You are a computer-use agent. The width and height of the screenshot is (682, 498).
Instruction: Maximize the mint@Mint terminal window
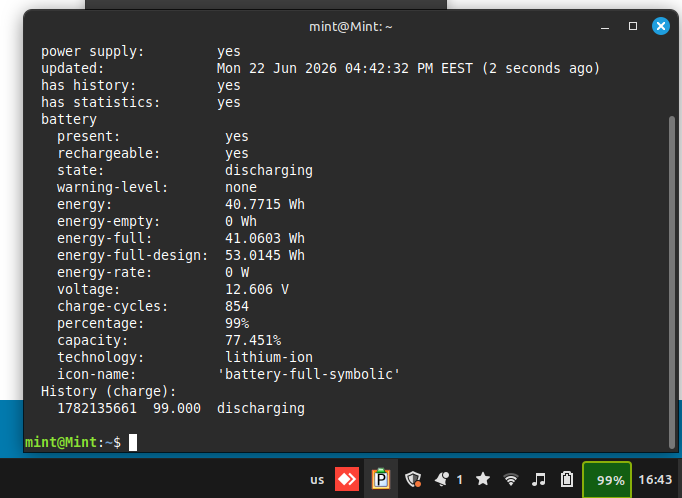(633, 26)
